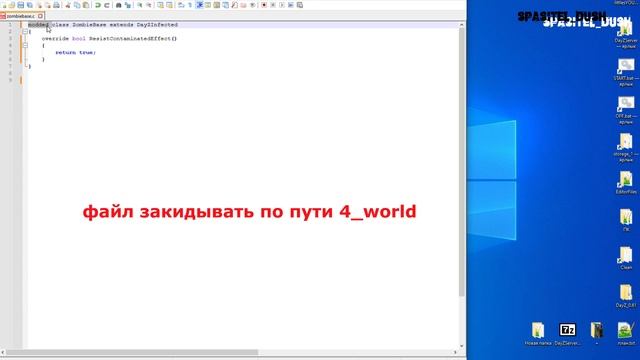
Task: Open the user-defined language dialog icon
Action: [208, 5]
